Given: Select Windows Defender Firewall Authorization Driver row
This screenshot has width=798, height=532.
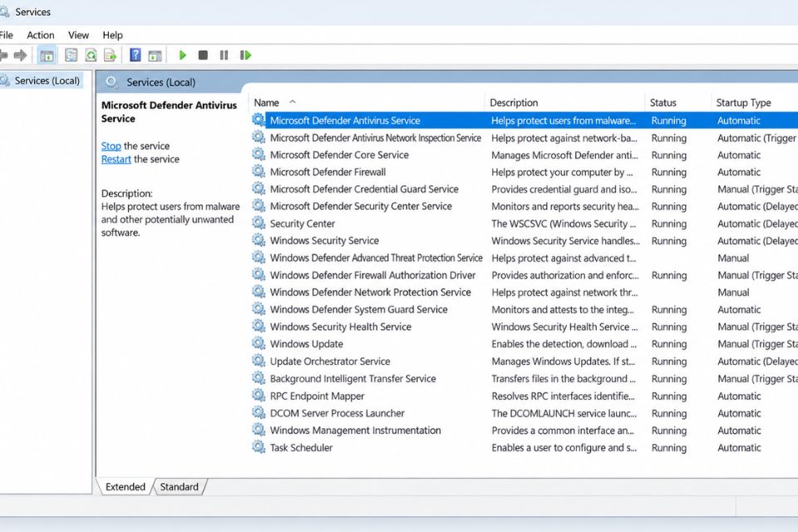Looking at the screenshot, I should tap(525, 275).
